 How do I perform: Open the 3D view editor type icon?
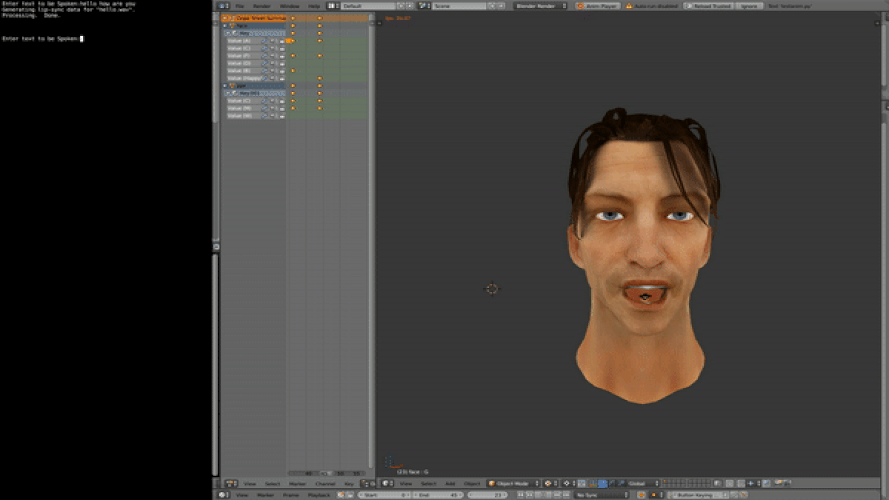pyautogui.click(x=386, y=484)
